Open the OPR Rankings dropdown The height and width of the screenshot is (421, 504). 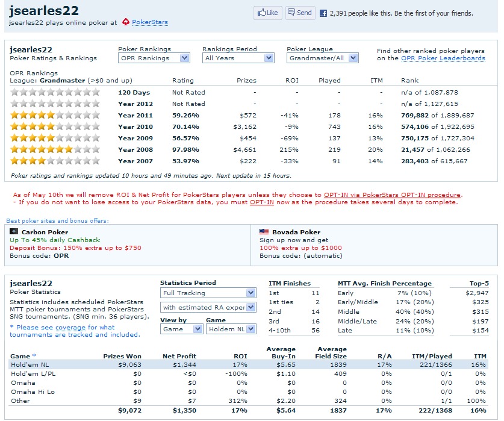(154, 58)
